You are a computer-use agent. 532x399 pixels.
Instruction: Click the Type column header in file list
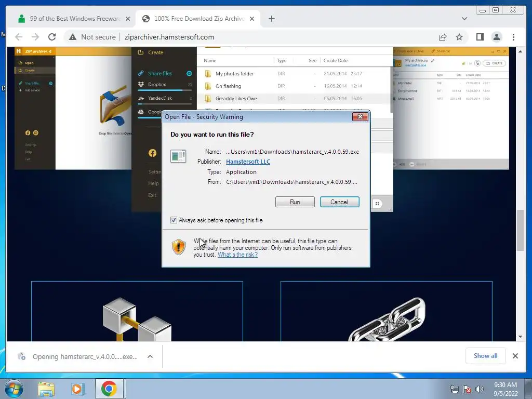pos(282,60)
